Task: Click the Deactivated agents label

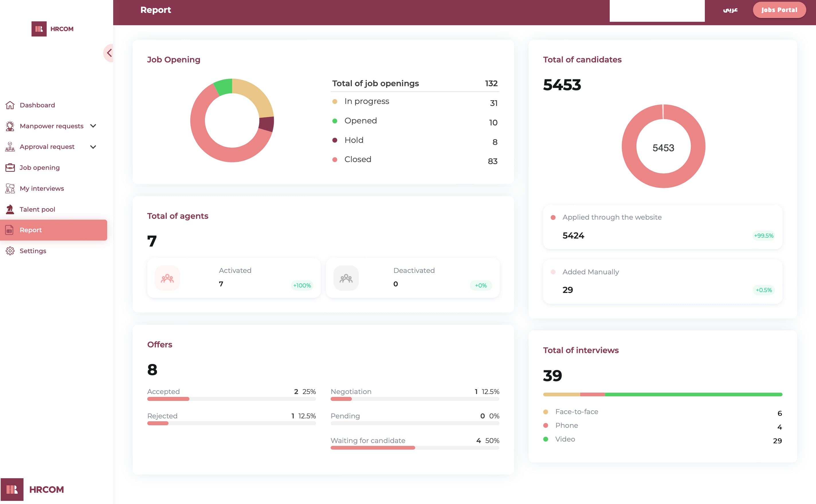Action: click(414, 271)
